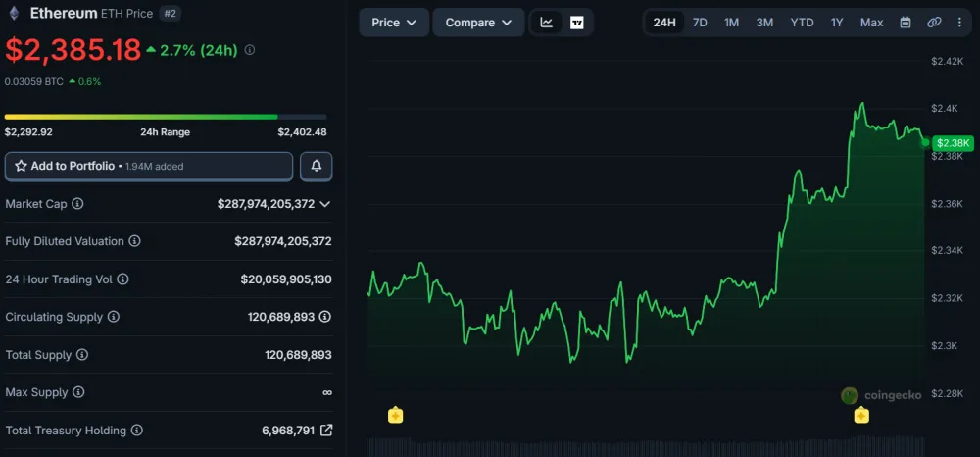980x457 pixels.
Task: Click the green $2.38K price tag
Action: (x=953, y=143)
